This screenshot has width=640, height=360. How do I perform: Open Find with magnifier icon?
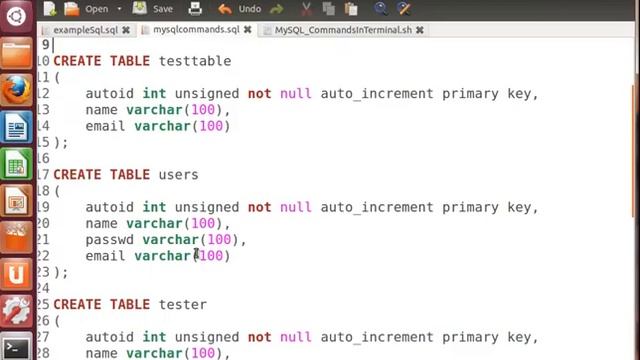point(381,9)
